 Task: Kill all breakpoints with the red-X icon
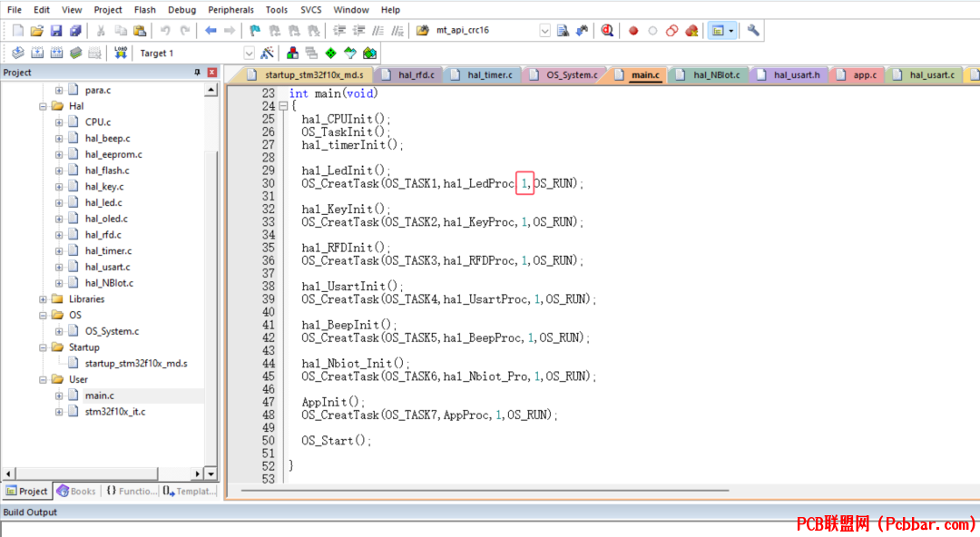691,31
